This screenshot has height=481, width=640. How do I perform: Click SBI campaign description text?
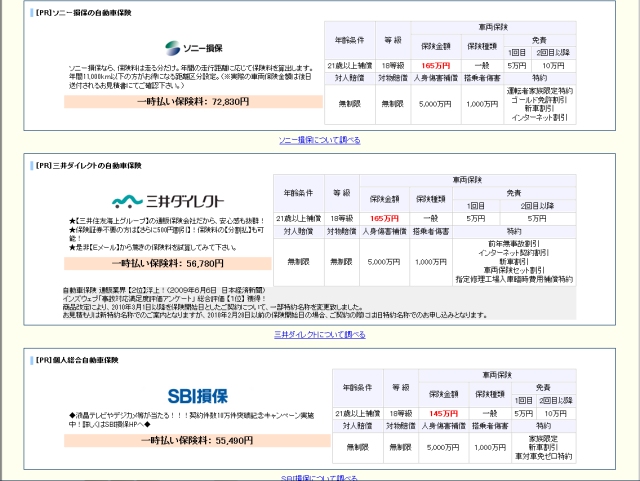point(191,420)
